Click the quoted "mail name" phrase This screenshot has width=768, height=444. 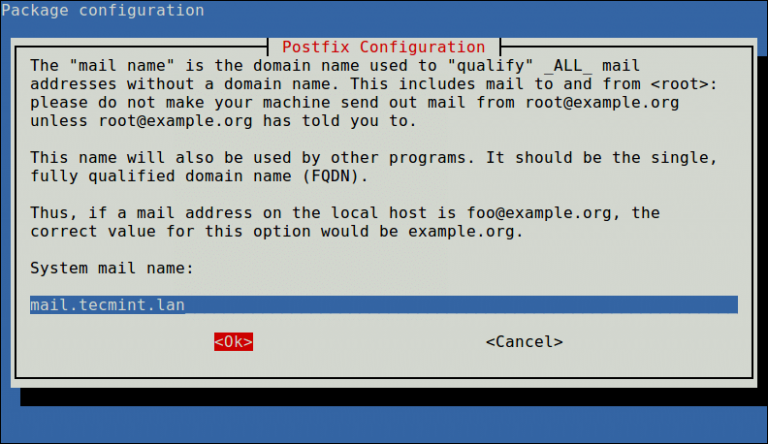121,66
